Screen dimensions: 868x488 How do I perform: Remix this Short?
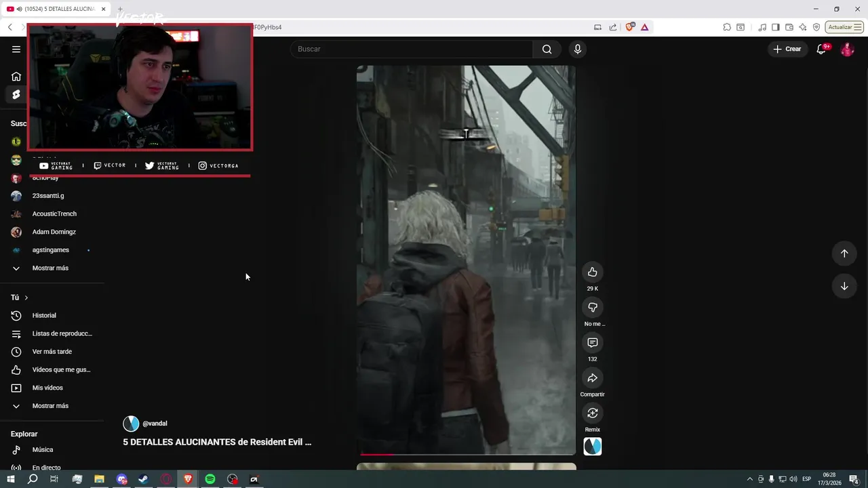(x=593, y=413)
